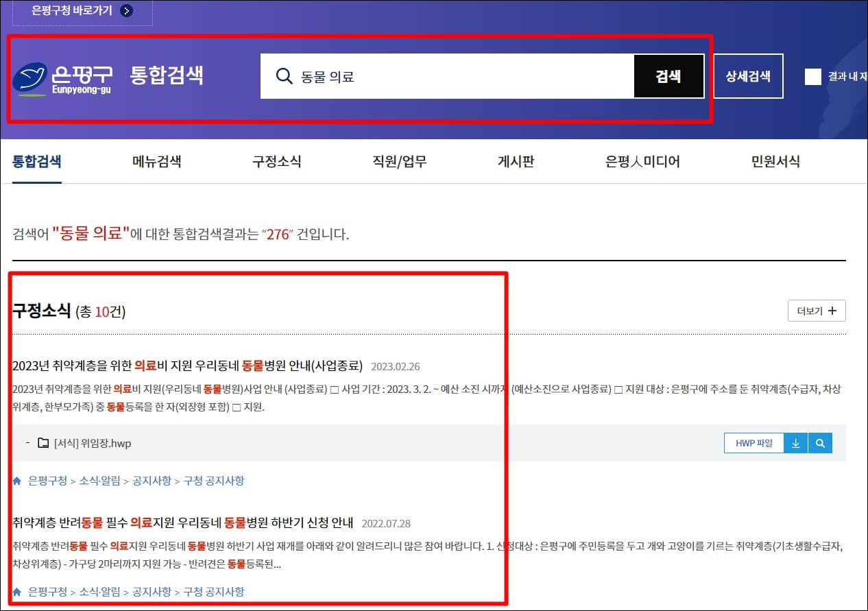Screen dimensions: 868x611
Task: Click the arrow icon in 은평구청 바로가기
Action: [x=125, y=11]
